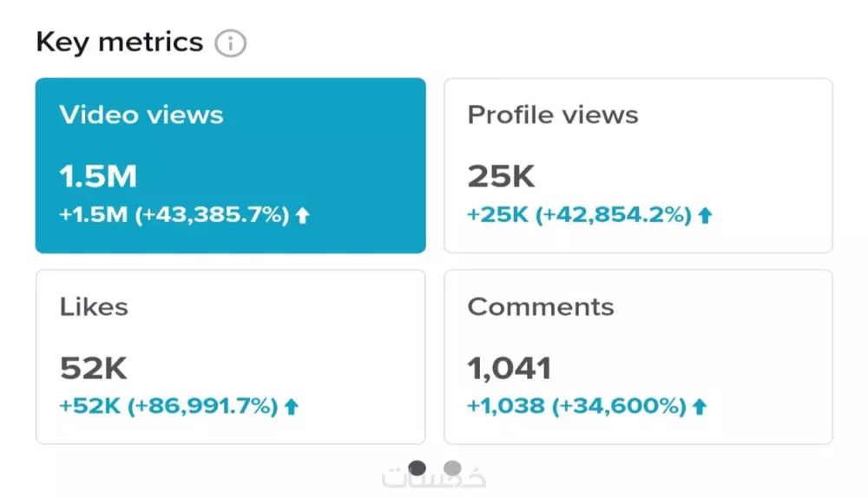
Task: Select the Likes card title
Action: click(94, 307)
